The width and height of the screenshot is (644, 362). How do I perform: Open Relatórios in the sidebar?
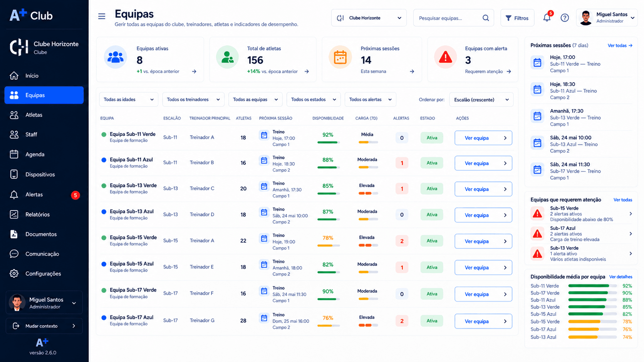click(44, 214)
